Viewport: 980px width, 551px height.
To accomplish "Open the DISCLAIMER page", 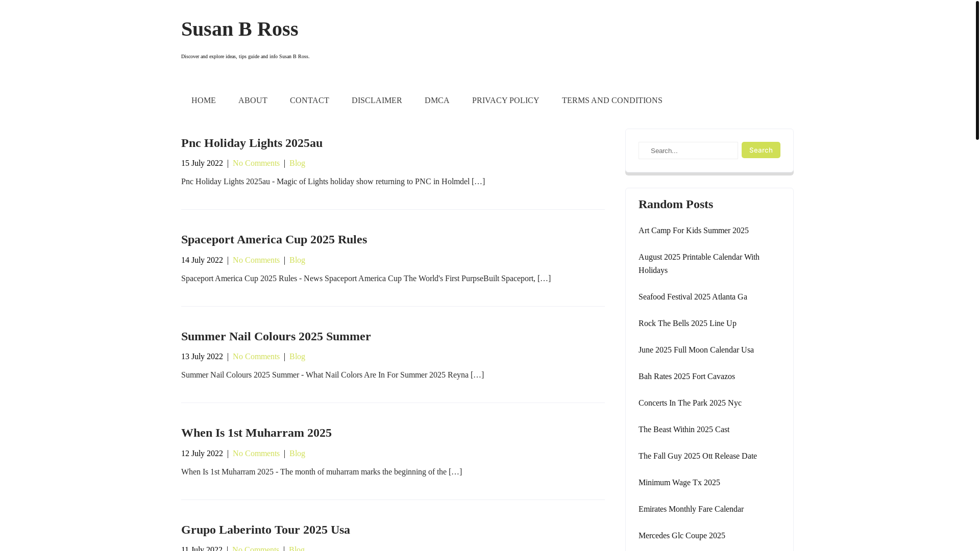I will click(377, 101).
